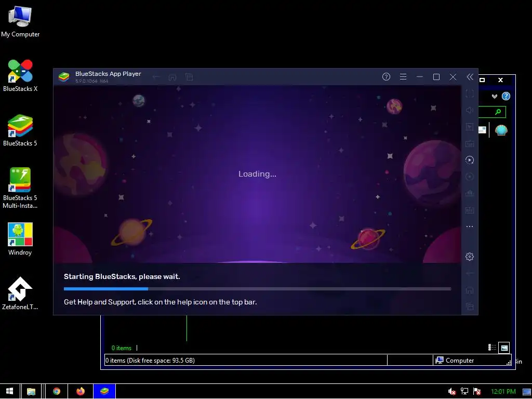Click the circle target icon in BlueStacks sidebar
532x399 pixels.
[x=470, y=177]
